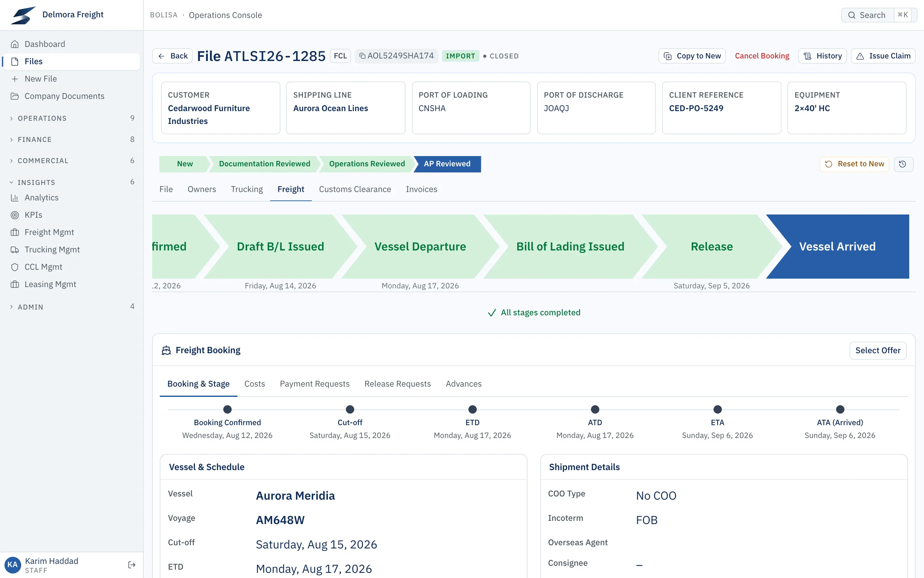This screenshot has width=924, height=578.
Task: Open Company Documents folder icon
Action: (15, 96)
